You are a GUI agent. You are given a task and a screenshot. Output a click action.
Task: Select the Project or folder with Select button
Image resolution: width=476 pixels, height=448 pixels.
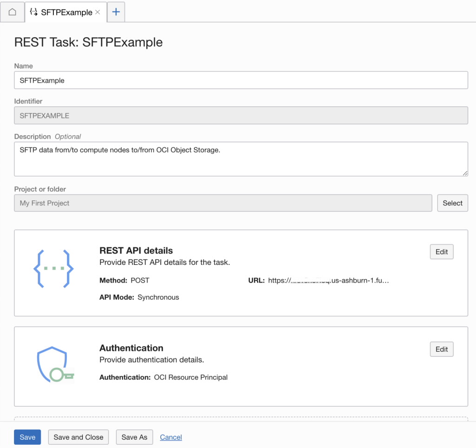click(452, 203)
